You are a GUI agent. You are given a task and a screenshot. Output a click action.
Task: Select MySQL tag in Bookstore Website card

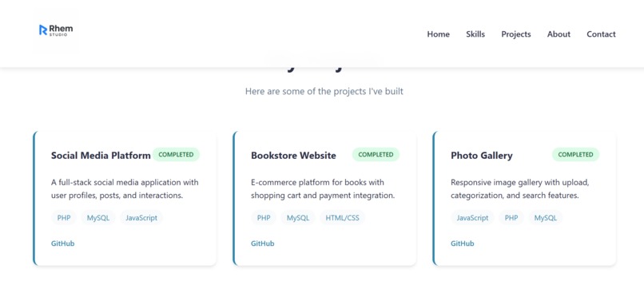[298, 218]
